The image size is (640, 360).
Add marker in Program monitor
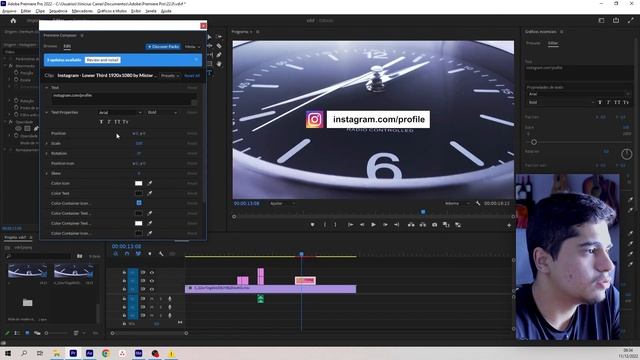pos(313,224)
